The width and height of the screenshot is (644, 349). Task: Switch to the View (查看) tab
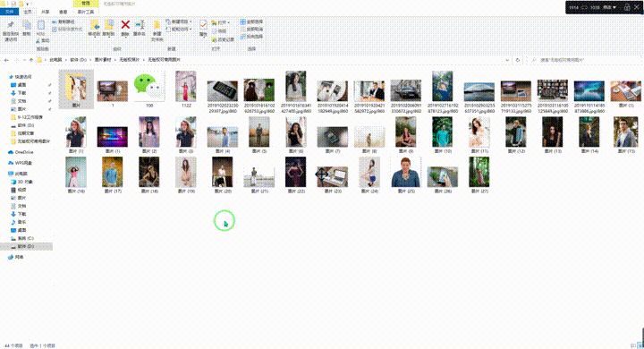pyautogui.click(x=63, y=12)
